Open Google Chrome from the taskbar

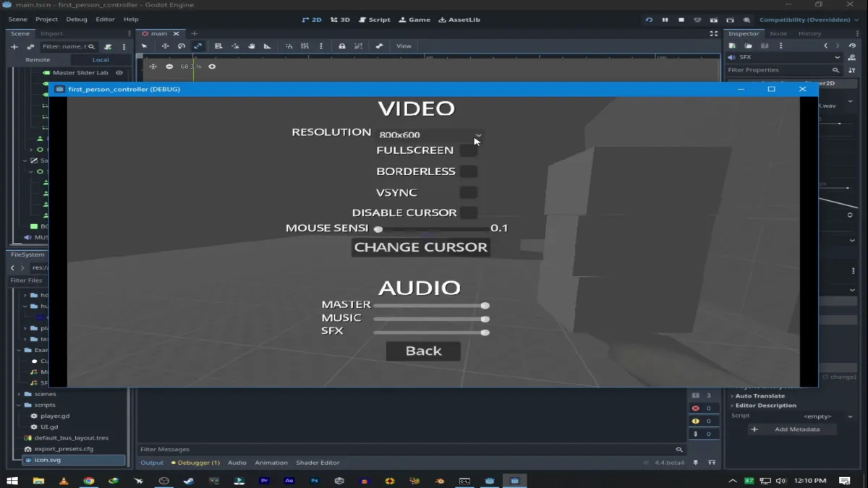pos(88,480)
